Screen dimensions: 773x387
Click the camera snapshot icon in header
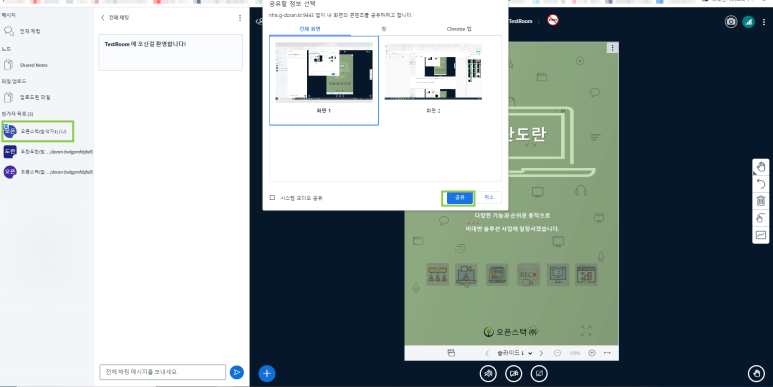[731, 22]
